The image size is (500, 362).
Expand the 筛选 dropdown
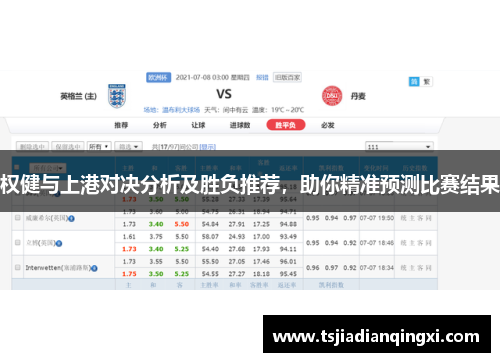pyautogui.click(x=128, y=147)
